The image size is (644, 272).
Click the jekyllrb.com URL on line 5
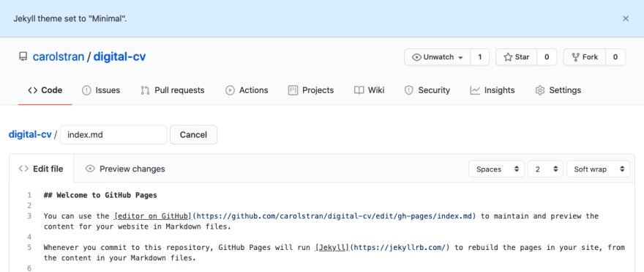(x=400, y=247)
